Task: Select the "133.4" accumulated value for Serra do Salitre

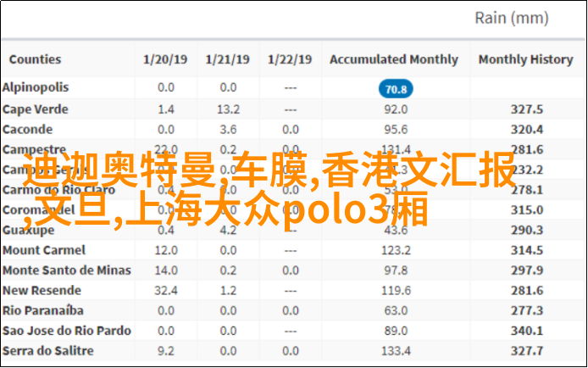Action: (x=396, y=351)
